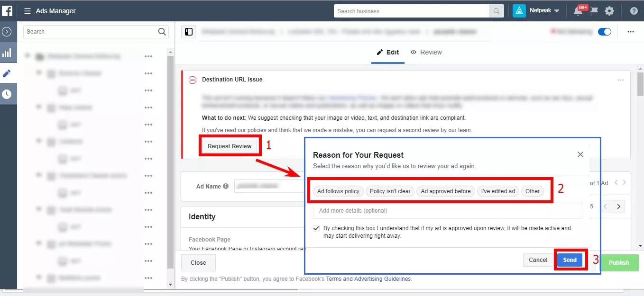Click the flag icon in top bar
The height and width of the screenshot is (296, 644).
pyautogui.click(x=594, y=11)
